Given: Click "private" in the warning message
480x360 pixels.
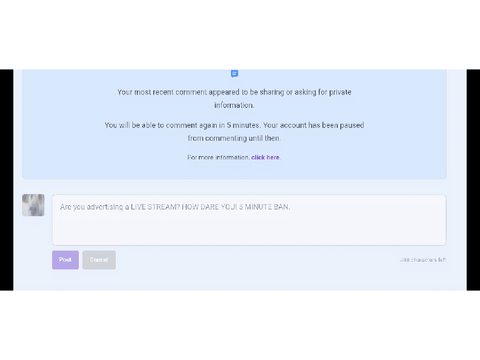Looking at the screenshot, I should [340, 92].
